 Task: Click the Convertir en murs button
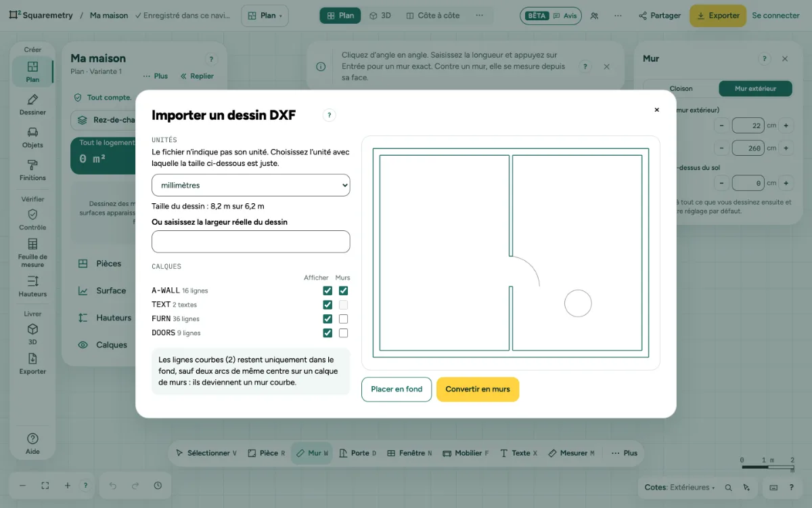[478, 389]
